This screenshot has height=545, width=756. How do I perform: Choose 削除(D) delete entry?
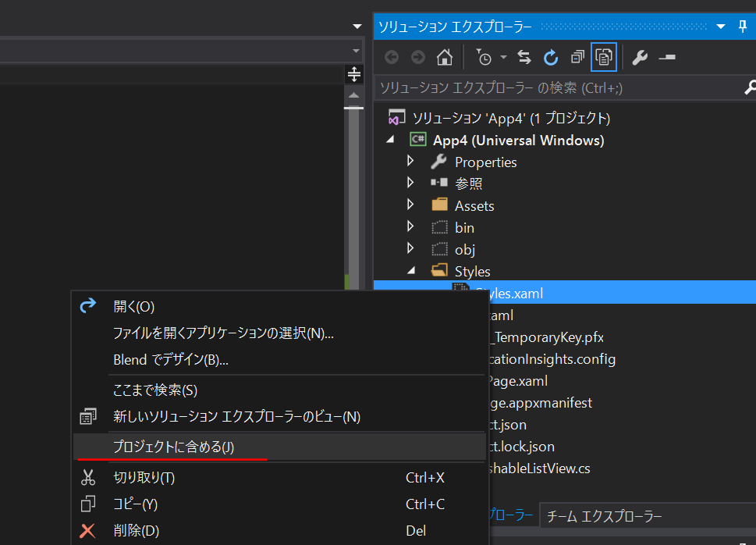click(279, 530)
